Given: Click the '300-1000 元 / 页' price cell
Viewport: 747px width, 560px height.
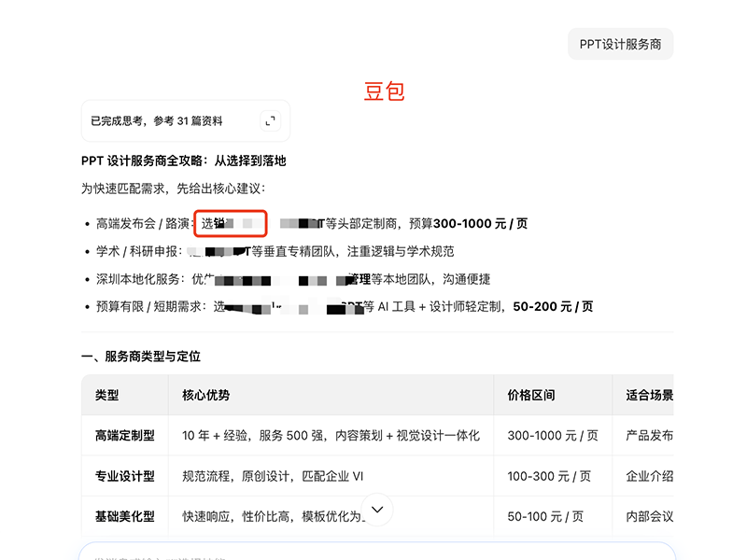Looking at the screenshot, I should pyautogui.click(x=553, y=436).
